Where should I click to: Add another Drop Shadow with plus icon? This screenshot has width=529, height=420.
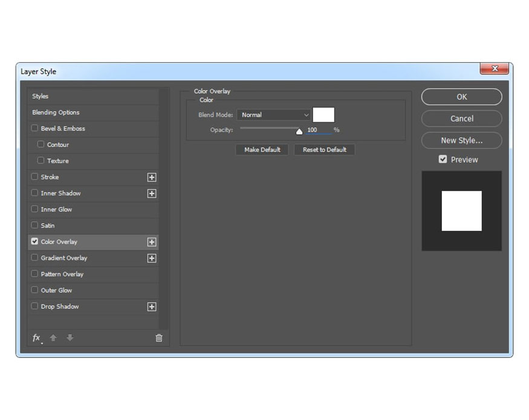152,306
